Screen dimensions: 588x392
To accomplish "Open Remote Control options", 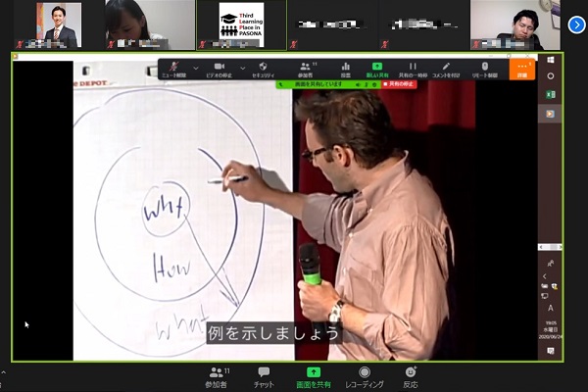I will [484, 69].
